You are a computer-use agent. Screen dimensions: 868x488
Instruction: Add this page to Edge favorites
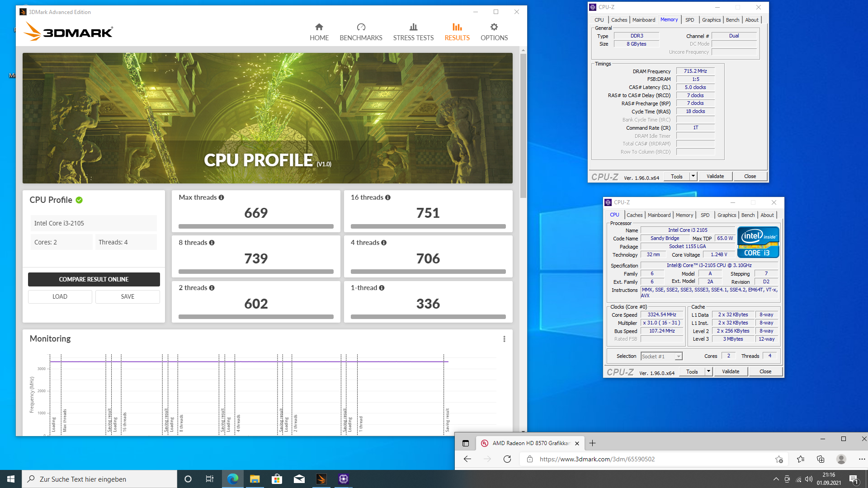pos(779,459)
